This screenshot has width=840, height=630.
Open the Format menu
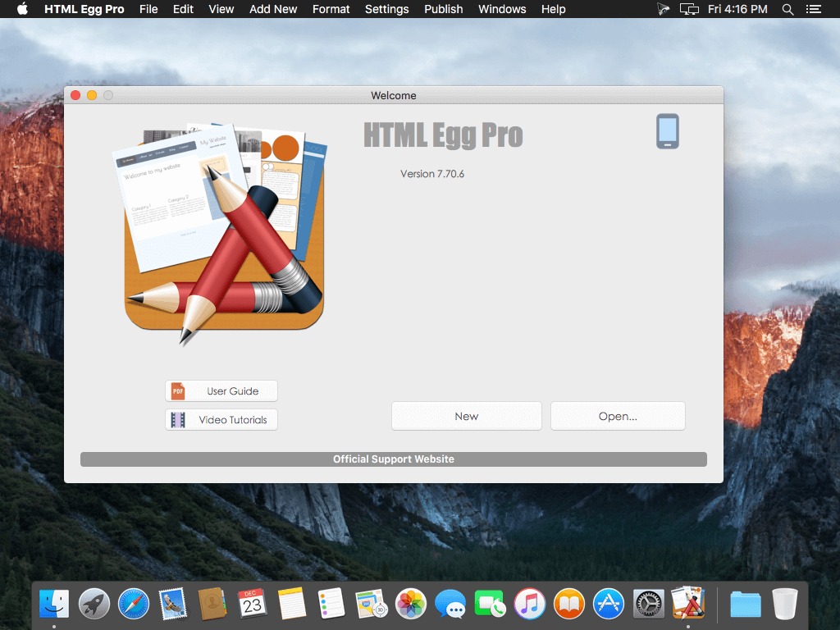coord(331,9)
